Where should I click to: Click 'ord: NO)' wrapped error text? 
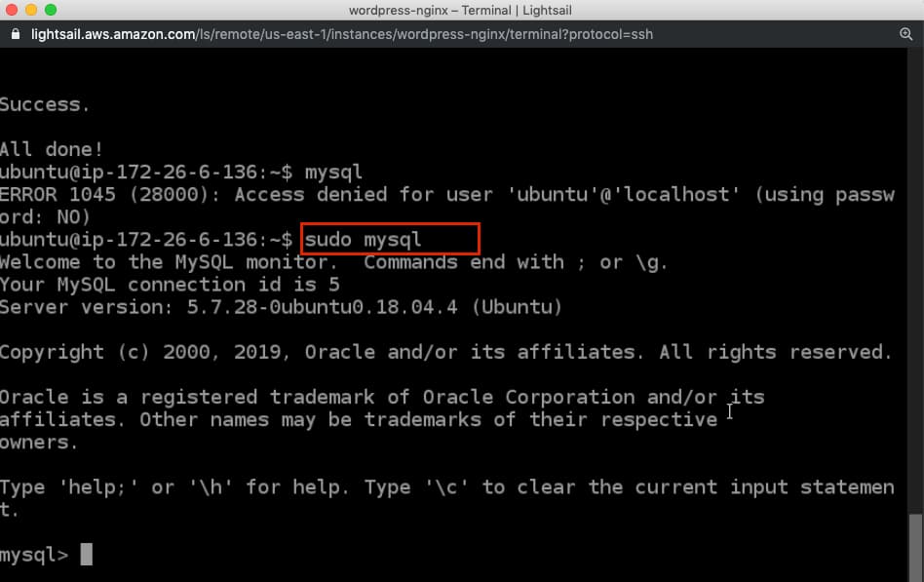(x=45, y=217)
